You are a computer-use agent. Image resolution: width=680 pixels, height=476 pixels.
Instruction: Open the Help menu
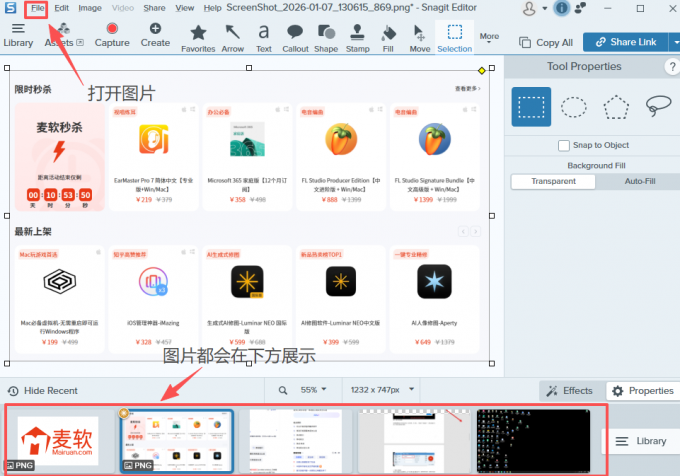(212, 8)
